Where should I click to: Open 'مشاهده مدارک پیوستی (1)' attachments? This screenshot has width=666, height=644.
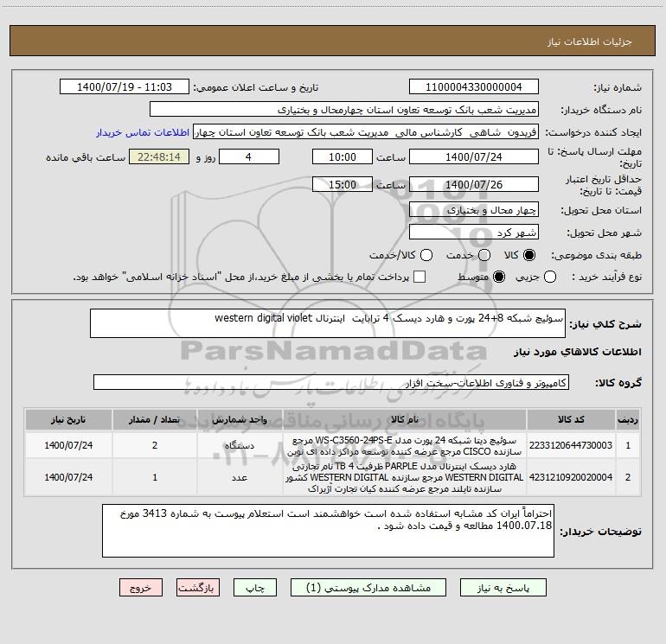(x=368, y=588)
